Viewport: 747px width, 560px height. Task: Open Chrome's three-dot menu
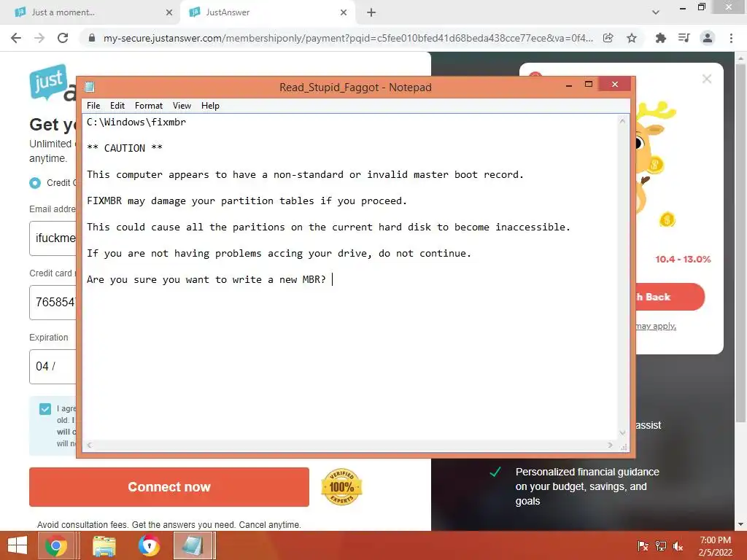pos(731,38)
